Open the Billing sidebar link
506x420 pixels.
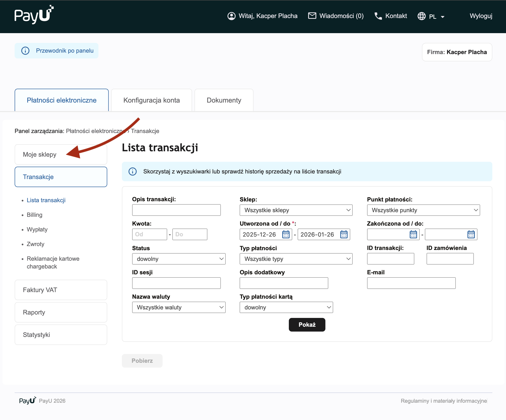click(34, 215)
